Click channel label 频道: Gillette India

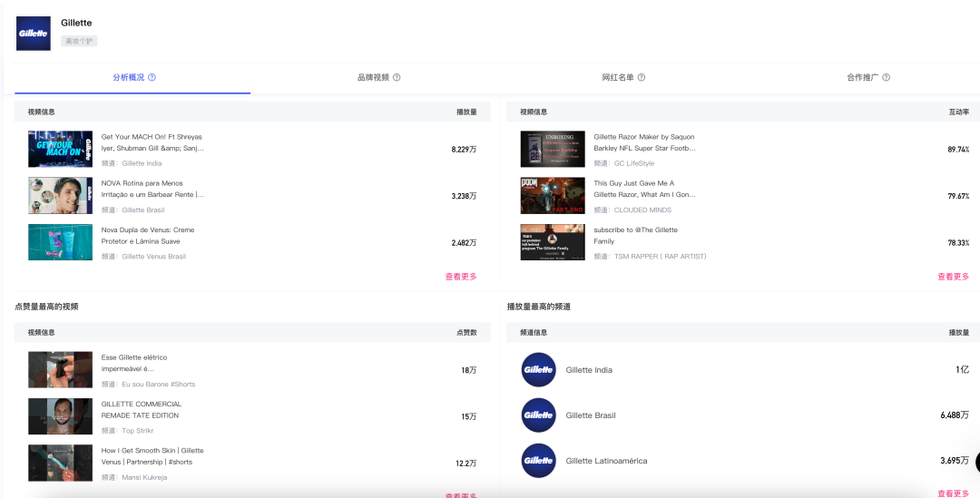coord(132,163)
